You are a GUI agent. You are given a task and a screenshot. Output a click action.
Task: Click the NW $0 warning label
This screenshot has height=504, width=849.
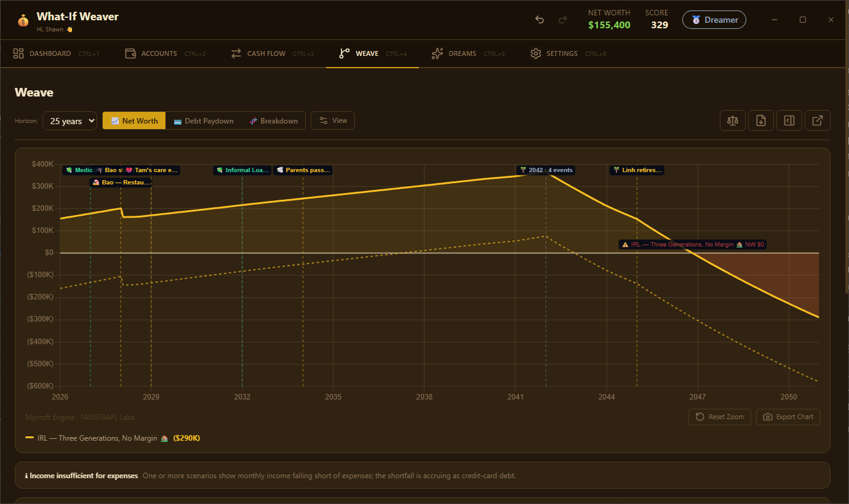click(x=693, y=245)
